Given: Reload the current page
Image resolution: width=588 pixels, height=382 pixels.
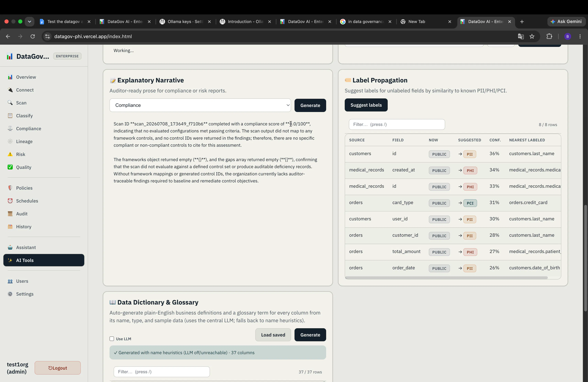Looking at the screenshot, I should (33, 36).
